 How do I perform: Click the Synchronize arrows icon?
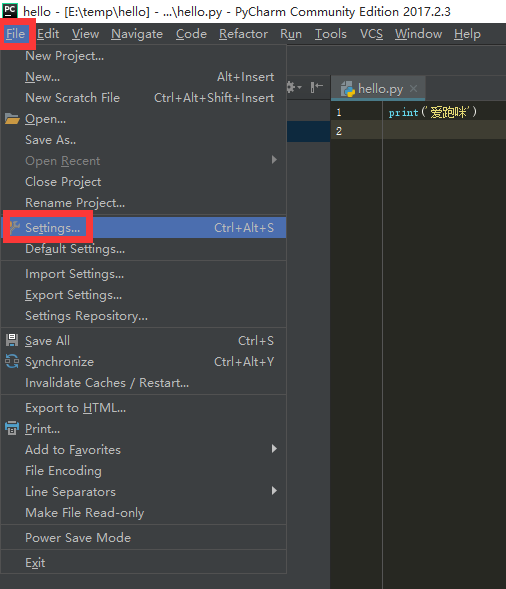click(12, 361)
